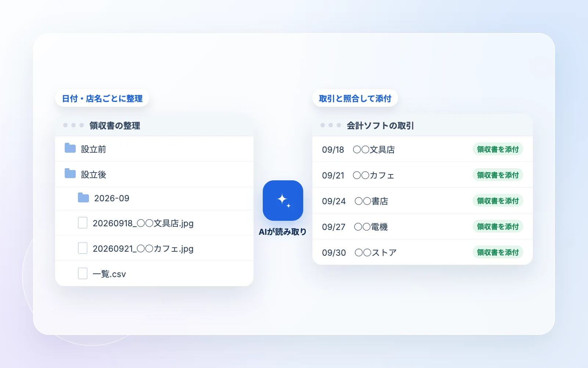Select file icon for 20260921_〇〇カフェ.jpg
Viewport: 588px width, 368px height.
click(x=83, y=248)
